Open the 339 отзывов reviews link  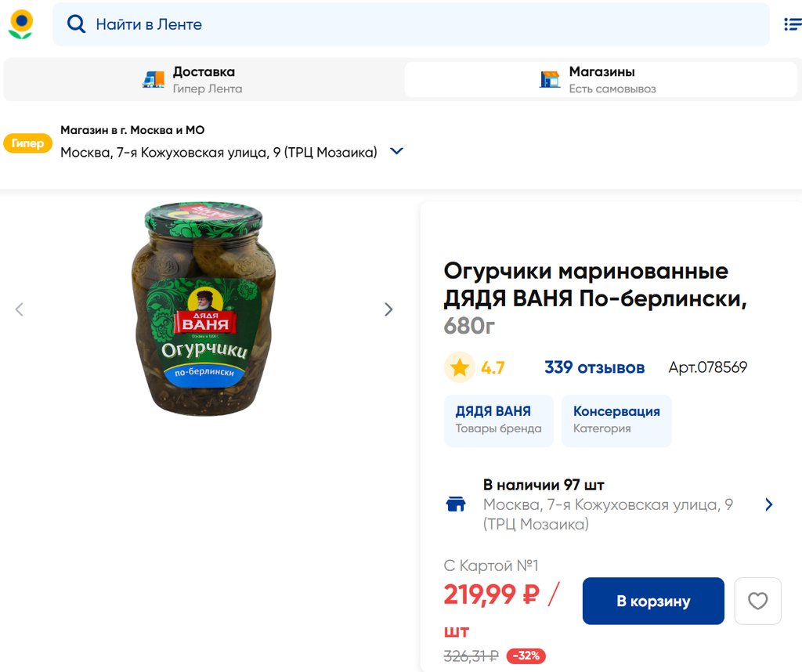[594, 367]
